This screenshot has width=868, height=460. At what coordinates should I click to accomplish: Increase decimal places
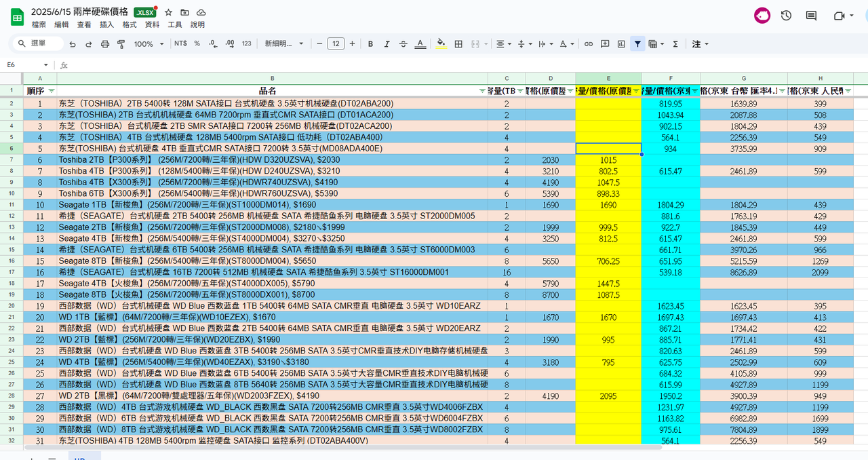pos(229,43)
